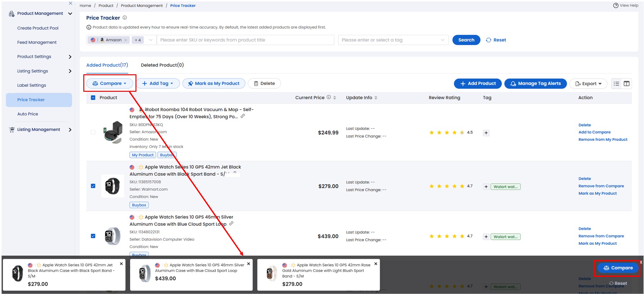The height and width of the screenshot is (294, 644).
Task: Click Walart wat... tag on Jet Black row
Action: [x=505, y=187]
